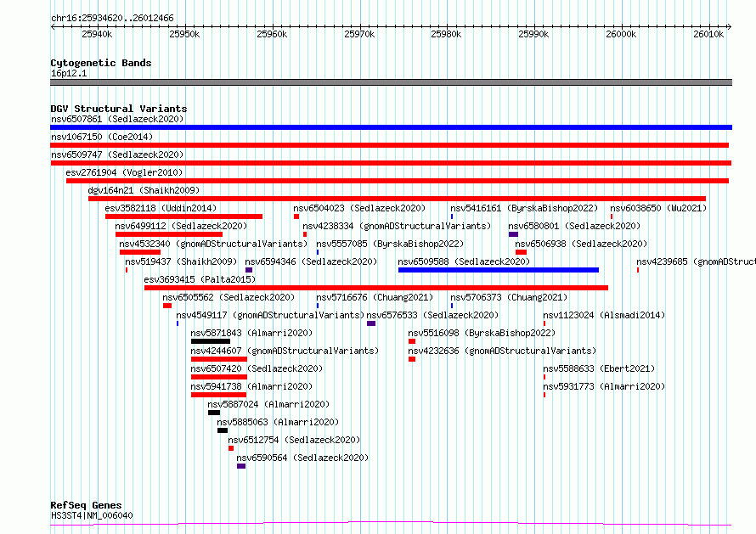This screenshot has width=756, height=534.
Task: Click the 16p12.1 cytogenetic band label
Action: (x=69, y=73)
